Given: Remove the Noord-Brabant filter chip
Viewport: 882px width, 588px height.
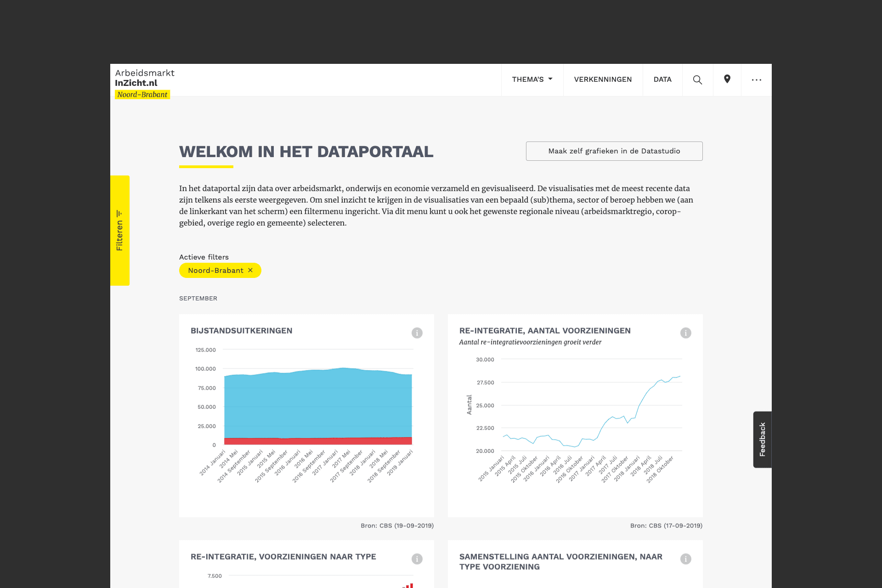Looking at the screenshot, I should point(250,270).
